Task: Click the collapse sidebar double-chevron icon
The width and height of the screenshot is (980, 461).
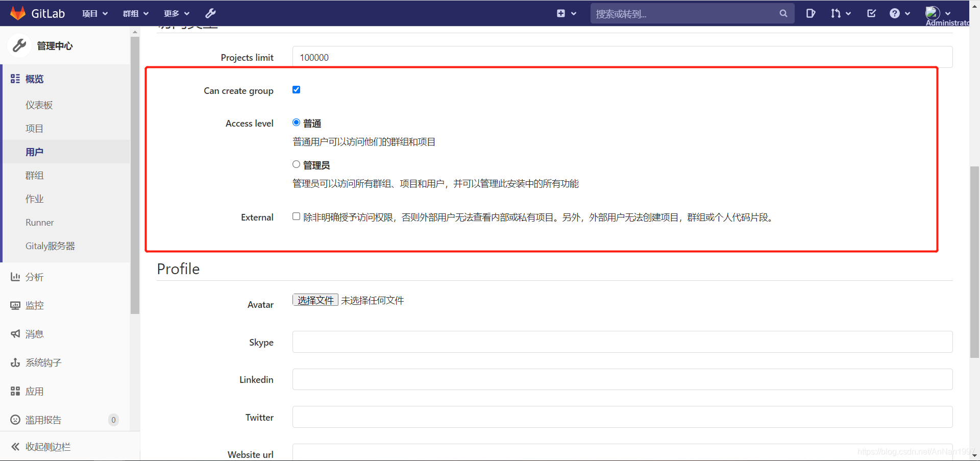Action: [15, 447]
